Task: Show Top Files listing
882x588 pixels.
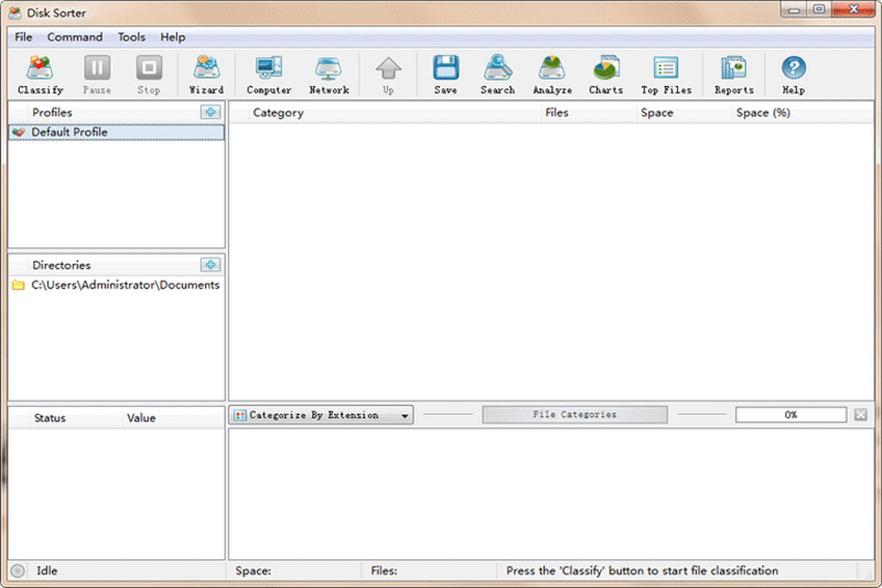Action: click(x=666, y=73)
